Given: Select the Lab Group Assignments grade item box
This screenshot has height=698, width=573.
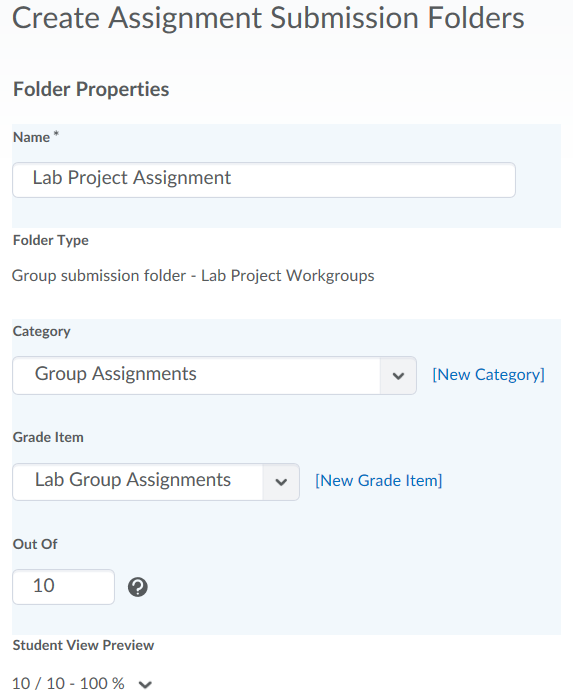Looking at the screenshot, I should click(156, 482).
